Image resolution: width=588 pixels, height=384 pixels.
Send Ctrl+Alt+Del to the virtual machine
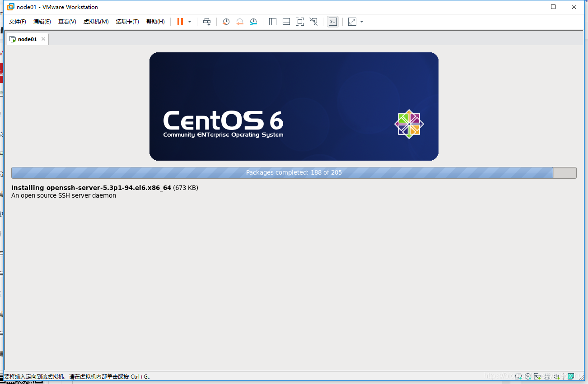pyautogui.click(x=207, y=22)
